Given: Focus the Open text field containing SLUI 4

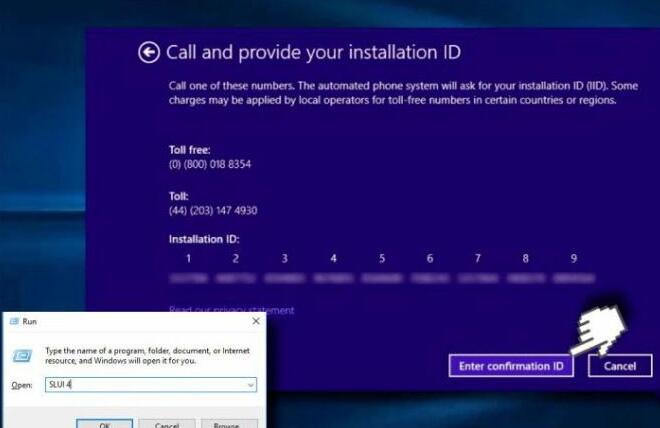Looking at the screenshot, I should coord(151,385).
